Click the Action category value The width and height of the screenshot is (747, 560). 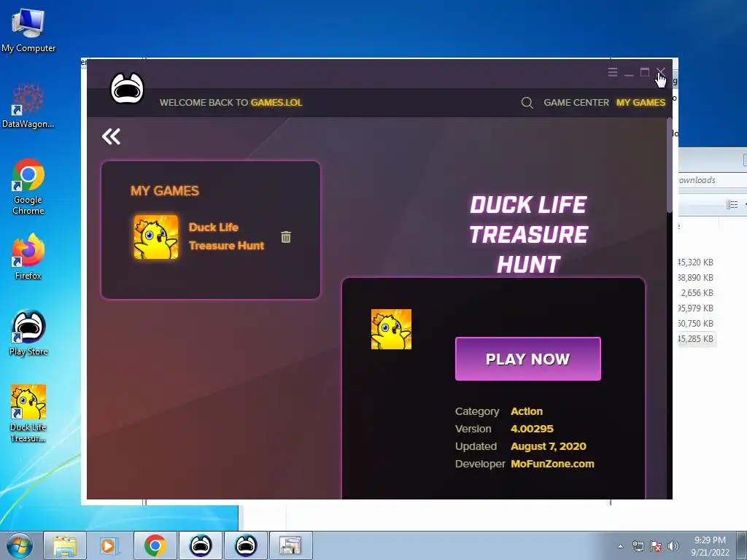527,411
